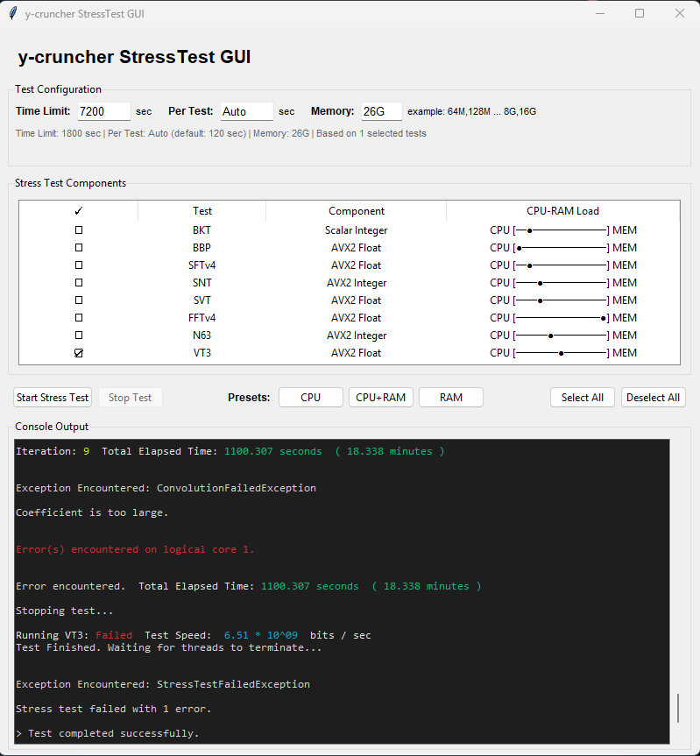Maximize the StressTest GUI window

(x=640, y=13)
